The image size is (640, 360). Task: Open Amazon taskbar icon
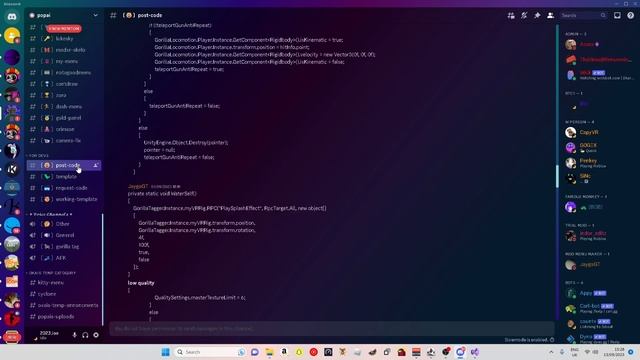click(284, 352)
